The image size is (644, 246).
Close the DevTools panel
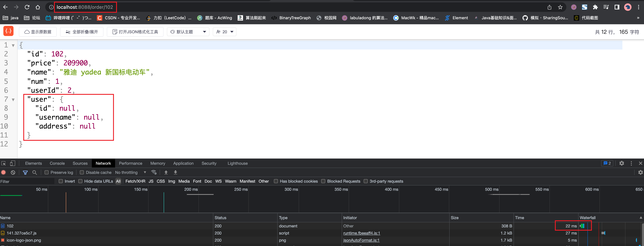(640, 163)
